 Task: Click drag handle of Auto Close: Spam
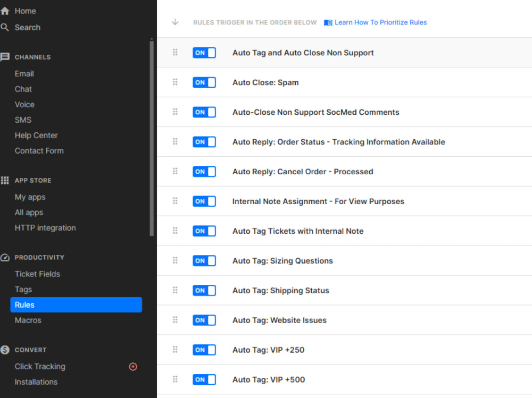point(175,82)
